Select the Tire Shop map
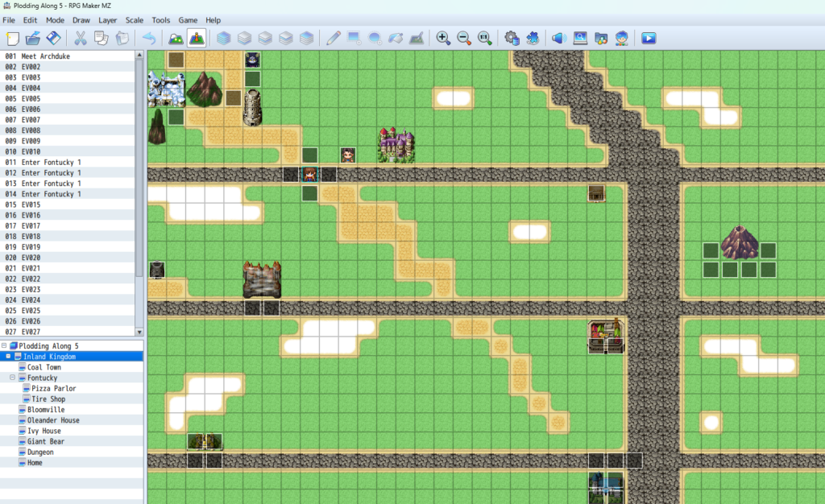The height and width of the screenshot is (504, 825). [x=48, y=399]
